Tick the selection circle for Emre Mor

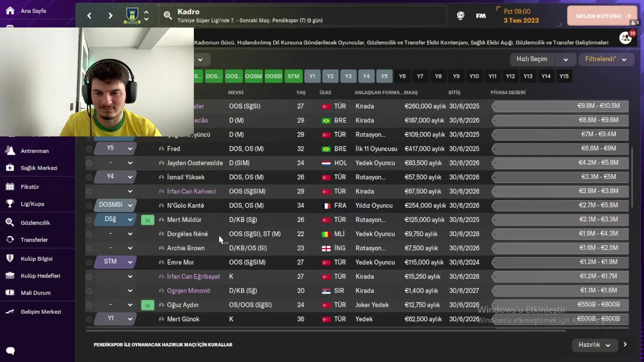(89, 262)
